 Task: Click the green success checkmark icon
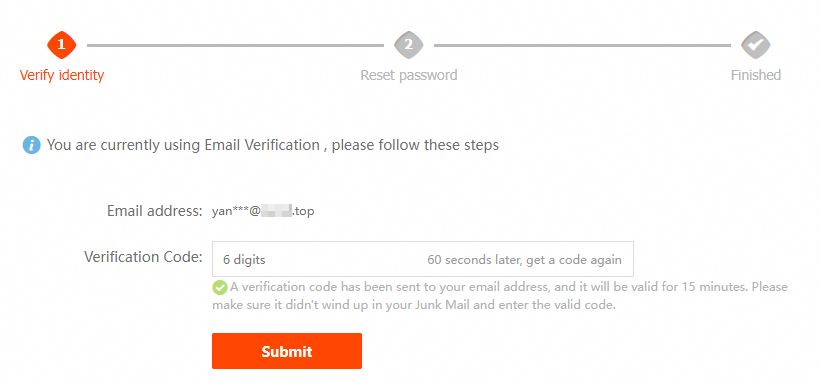click(x=220, y=287)
